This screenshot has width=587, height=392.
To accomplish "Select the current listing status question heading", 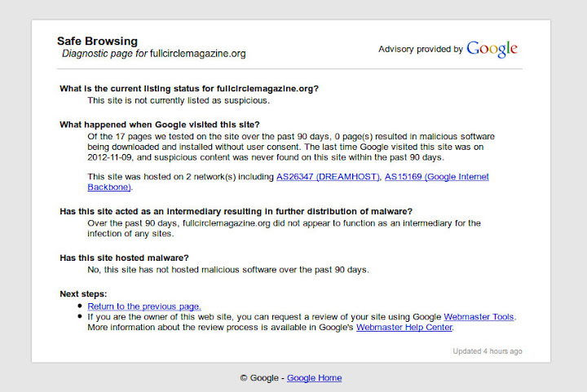I will [189, 89].
